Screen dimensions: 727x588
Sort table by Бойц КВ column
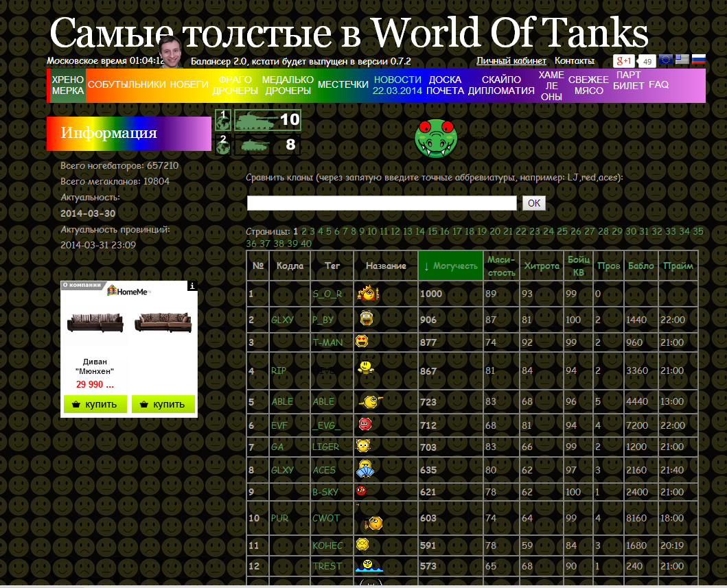pyautogui.click(x=578, y=266)
